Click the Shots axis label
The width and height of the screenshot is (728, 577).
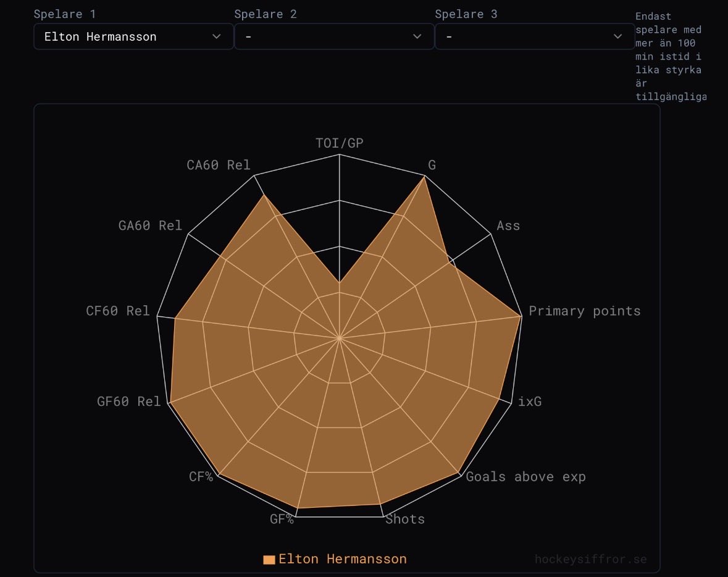click(405, 519)
